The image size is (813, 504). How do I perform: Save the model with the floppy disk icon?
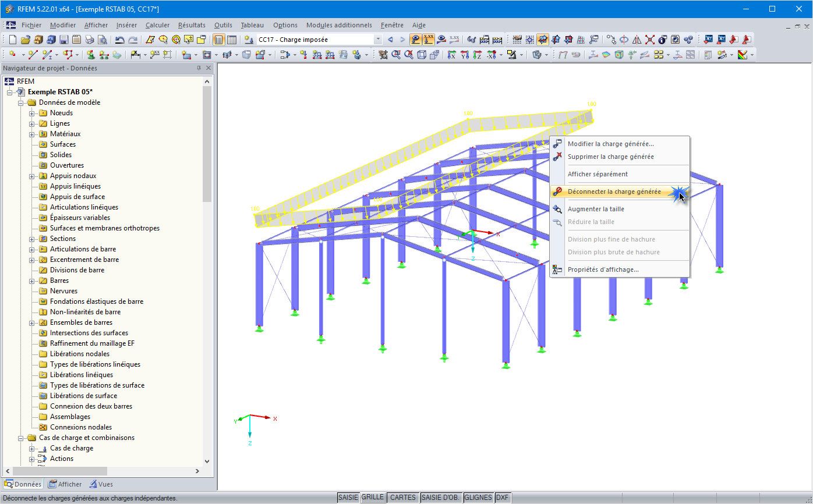64,40
